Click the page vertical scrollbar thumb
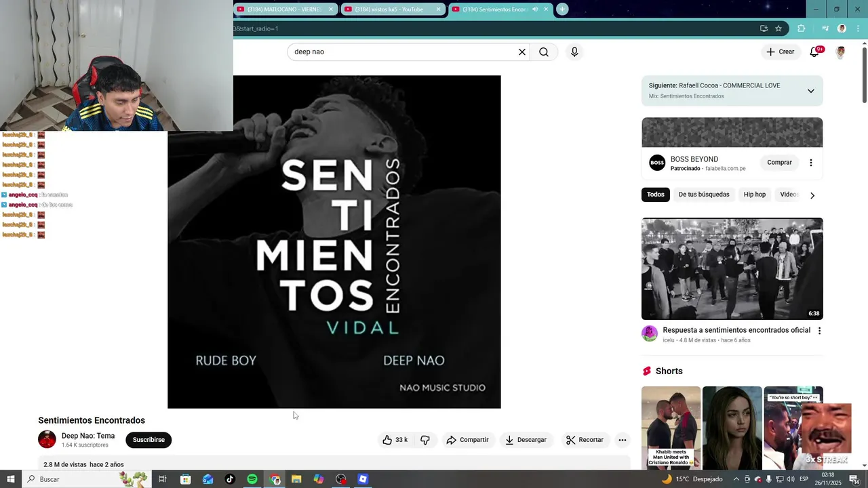The width and height of the screenshot is (868, 488). 865,75
